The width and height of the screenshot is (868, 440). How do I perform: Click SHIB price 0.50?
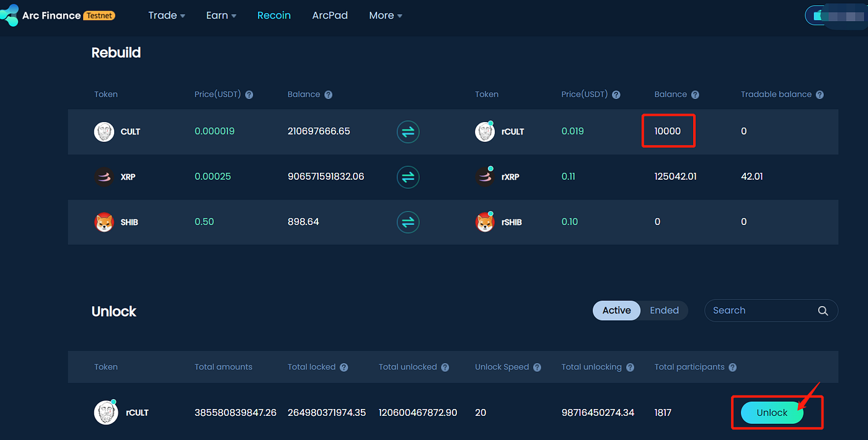pyautogui.click(x=204, y=222)
